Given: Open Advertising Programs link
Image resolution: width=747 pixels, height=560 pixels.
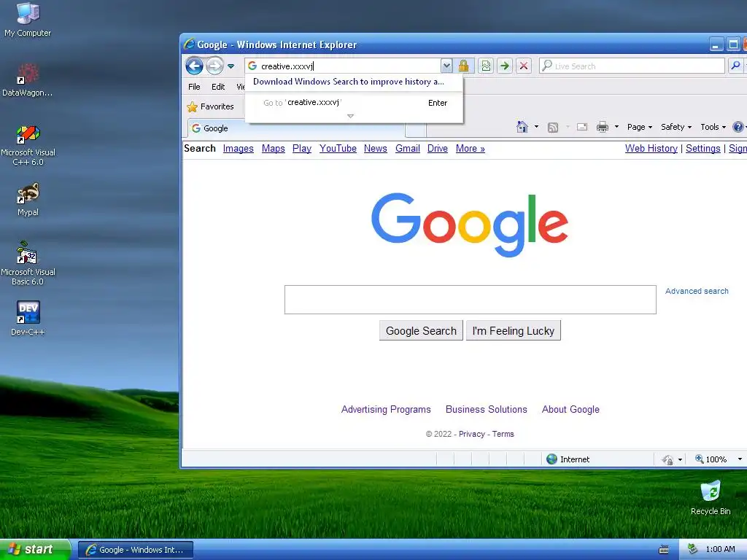Looking at the screenshot, I should point(386,410).
